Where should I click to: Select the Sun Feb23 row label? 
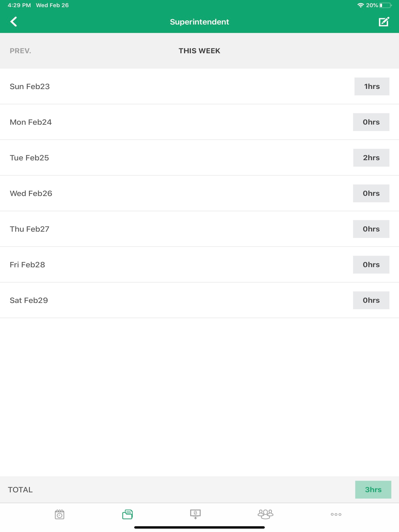pyautogui.click(x=30, y=86)
